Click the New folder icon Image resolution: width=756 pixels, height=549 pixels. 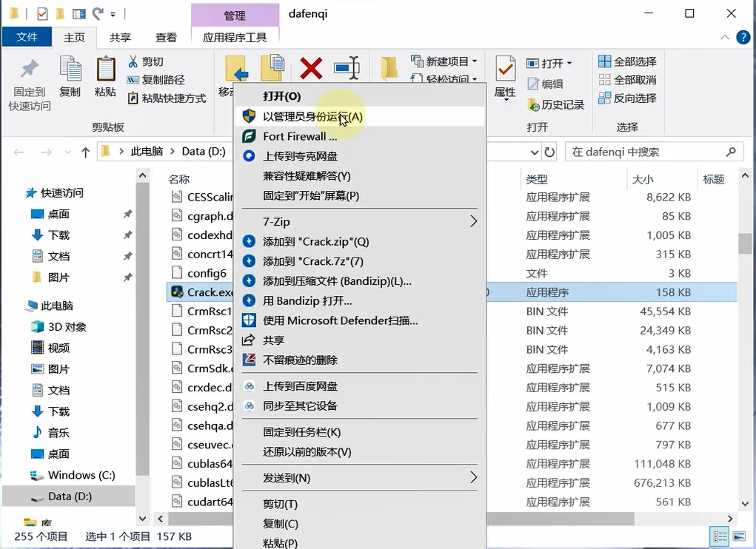tap(389, 68)
